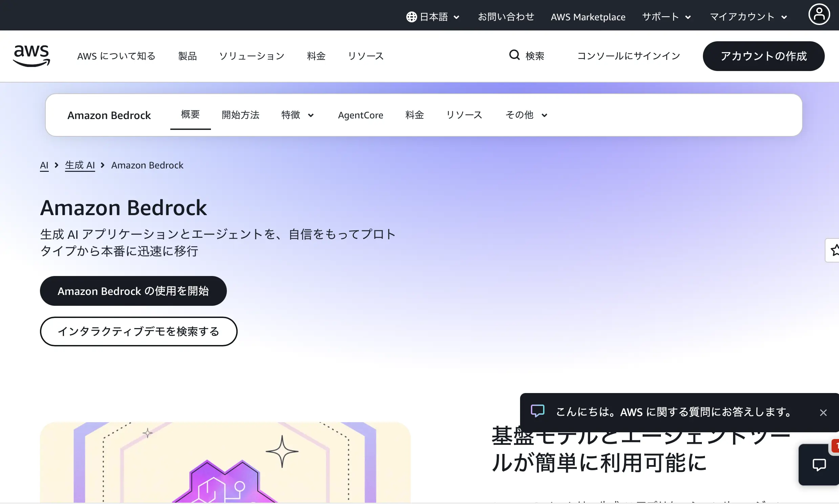839x504 pixels.
Task: Click the globe language icon
Action: 411,17
